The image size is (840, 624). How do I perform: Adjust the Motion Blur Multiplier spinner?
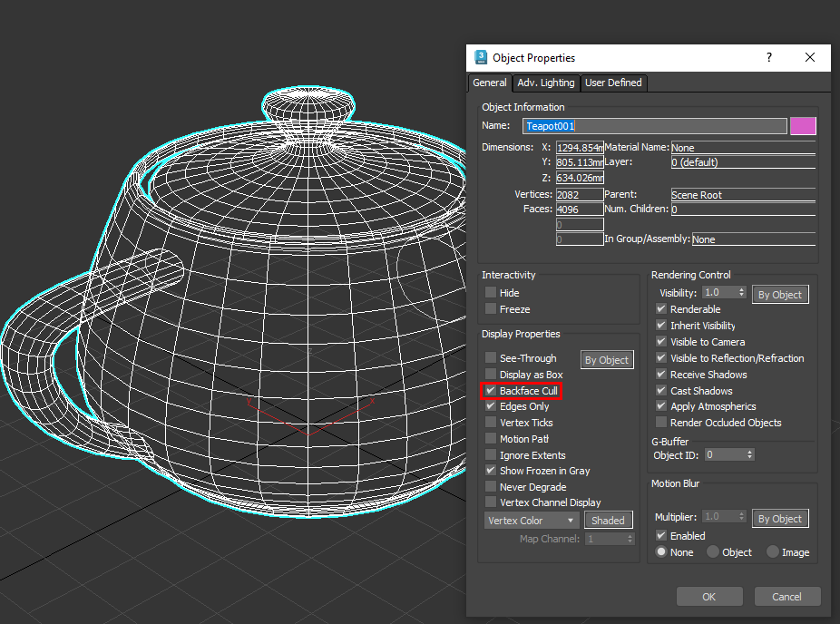click(x=741, y=516)
